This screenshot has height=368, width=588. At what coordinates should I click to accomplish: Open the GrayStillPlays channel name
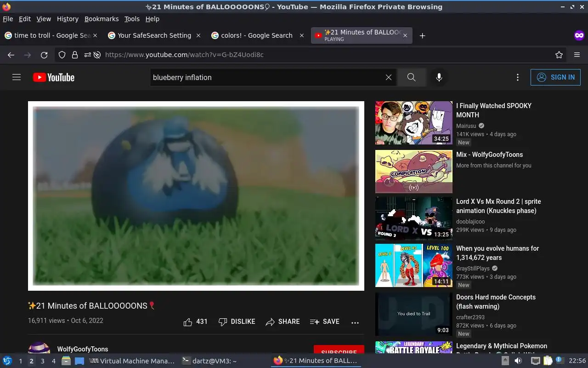click(473, 269)
